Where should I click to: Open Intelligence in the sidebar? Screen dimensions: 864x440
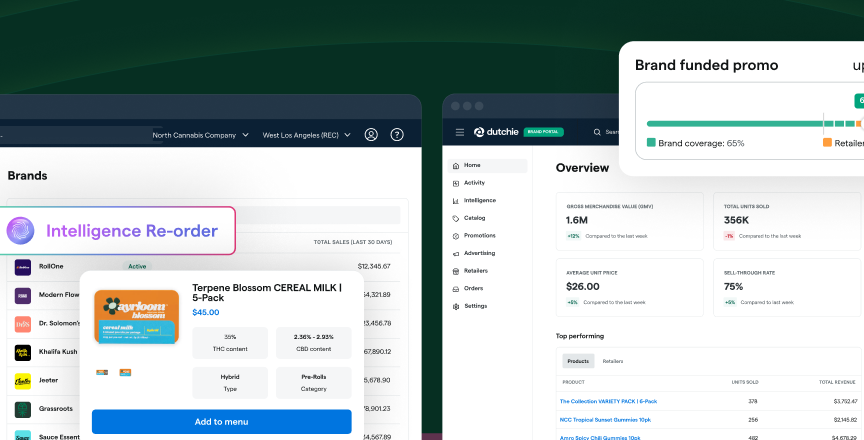click(479, 200)
